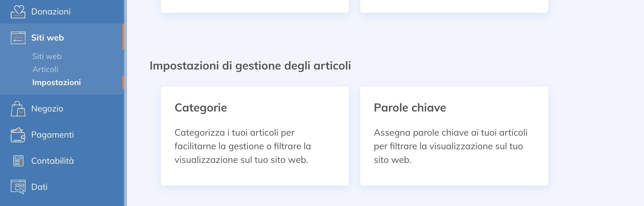Click the Siti web browser window icon
Viewport: 644px width, 206px height.
(x=18, y=37)
